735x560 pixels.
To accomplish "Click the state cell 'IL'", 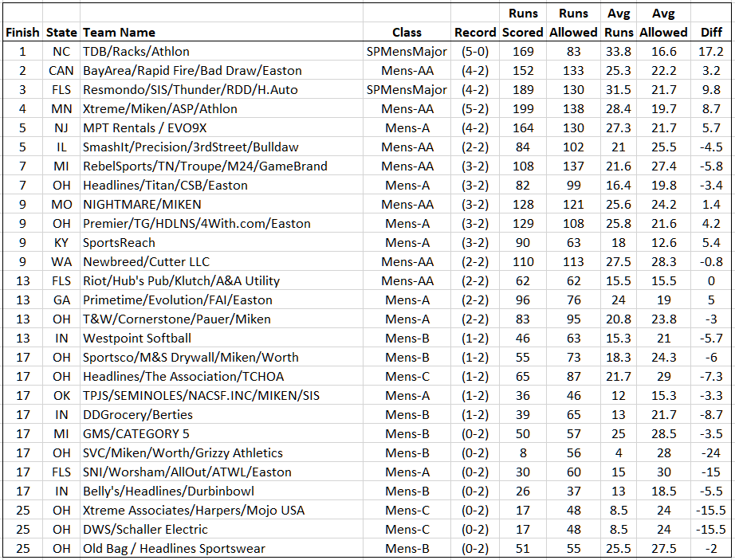I will [x=61, y=147].
